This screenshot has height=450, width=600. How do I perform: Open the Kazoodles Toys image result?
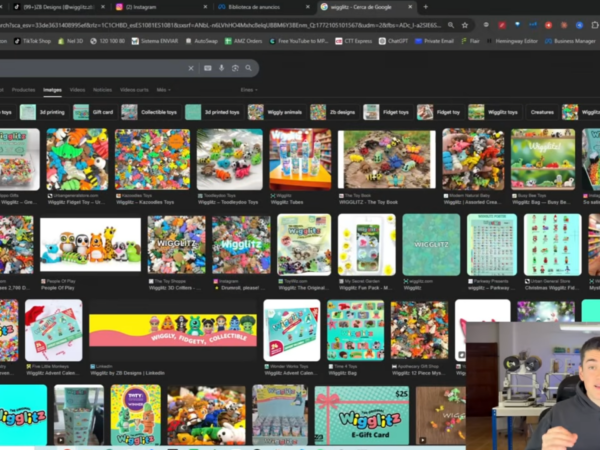click(152, 159)
